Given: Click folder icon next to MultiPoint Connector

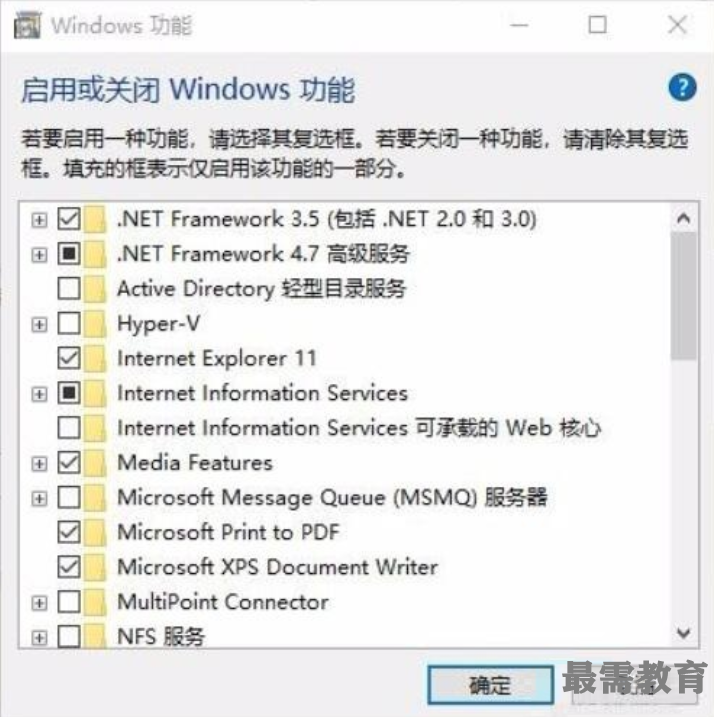Looking at the screenshot, I should click(95, 602).
